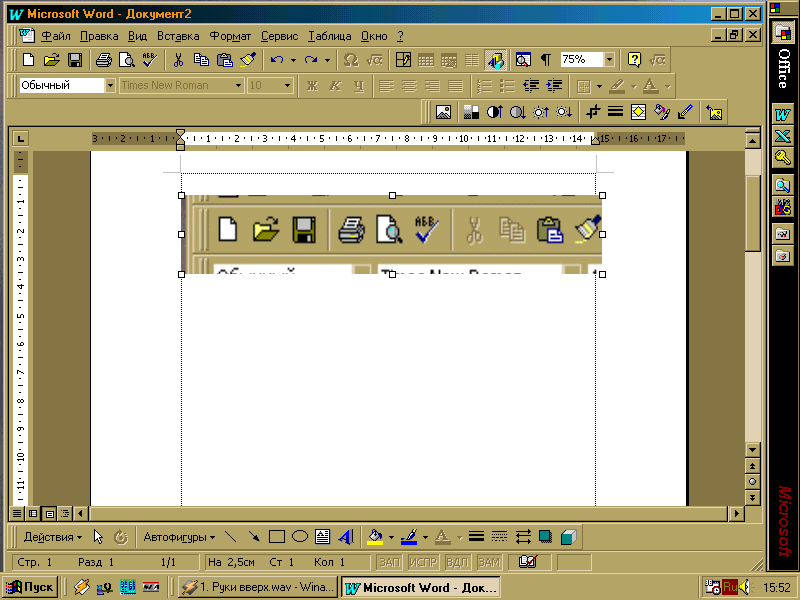
Task: Toggle ВДЛ extend selection indicator
Action: pyautogui.click(x=457, y=562)
